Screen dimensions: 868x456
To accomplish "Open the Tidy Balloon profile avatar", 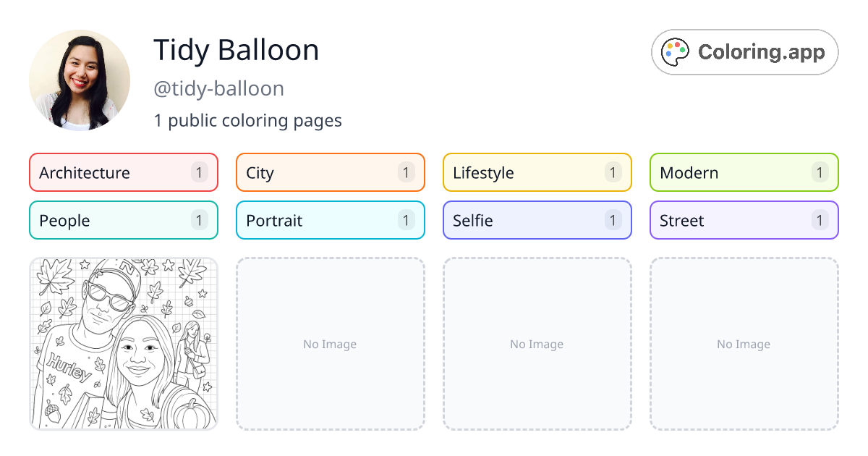I will tap(80, 80).
